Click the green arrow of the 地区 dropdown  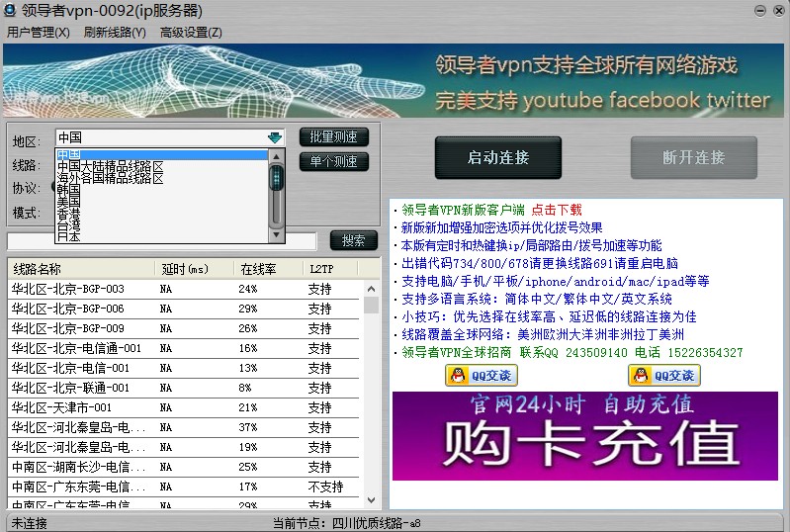coord(275,137)
